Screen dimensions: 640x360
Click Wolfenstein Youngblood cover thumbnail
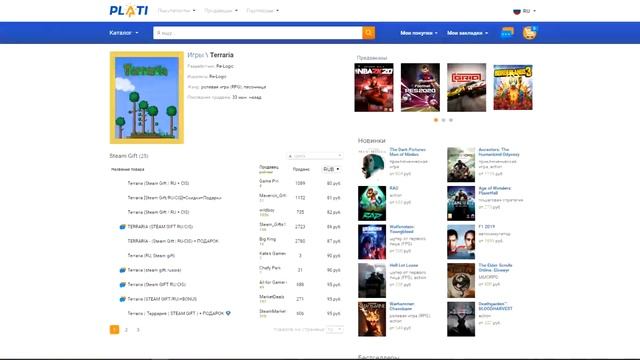(x=372, y=242)
